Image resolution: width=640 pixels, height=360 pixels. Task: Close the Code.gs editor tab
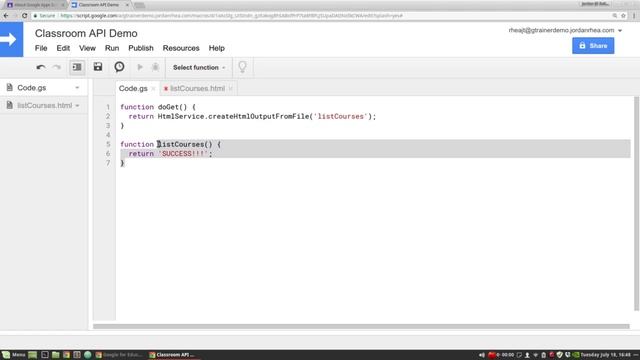[x=153, y=89]
